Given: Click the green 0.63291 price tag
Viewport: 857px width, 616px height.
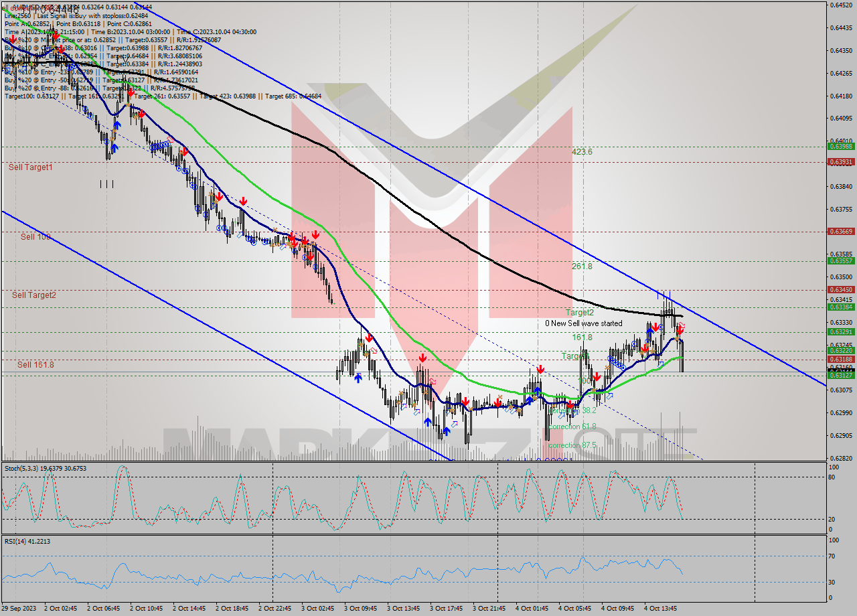Looking at the screenshot, I should coord(841,332).
